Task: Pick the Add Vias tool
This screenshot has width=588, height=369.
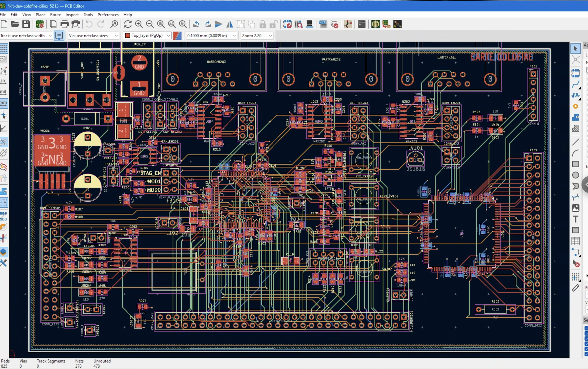Action: 575,106
